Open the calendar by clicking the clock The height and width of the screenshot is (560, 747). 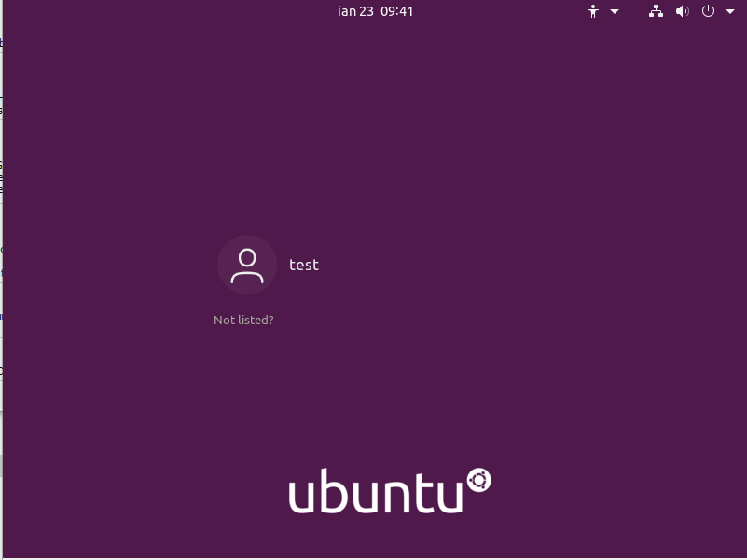(375, 11)
